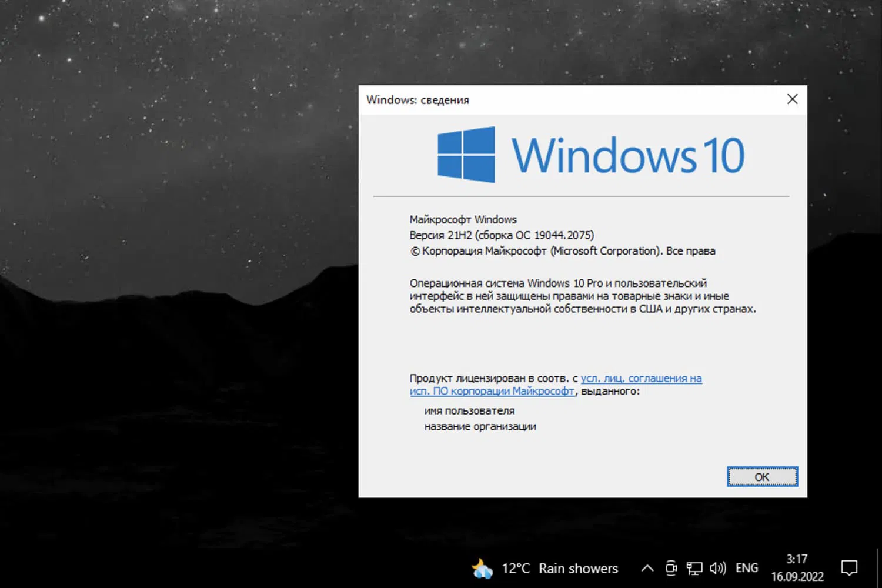Expand the hidden tray icons chevron
Image resolution: width=882 pixels, height=588 pixels.
[x=647, y=568]
